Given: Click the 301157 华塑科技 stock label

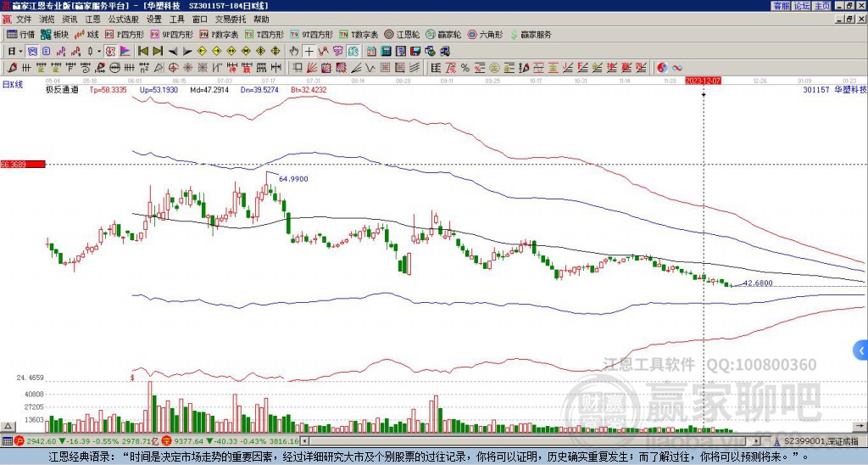Looking at the screenshot, I should tap(833, 89).
